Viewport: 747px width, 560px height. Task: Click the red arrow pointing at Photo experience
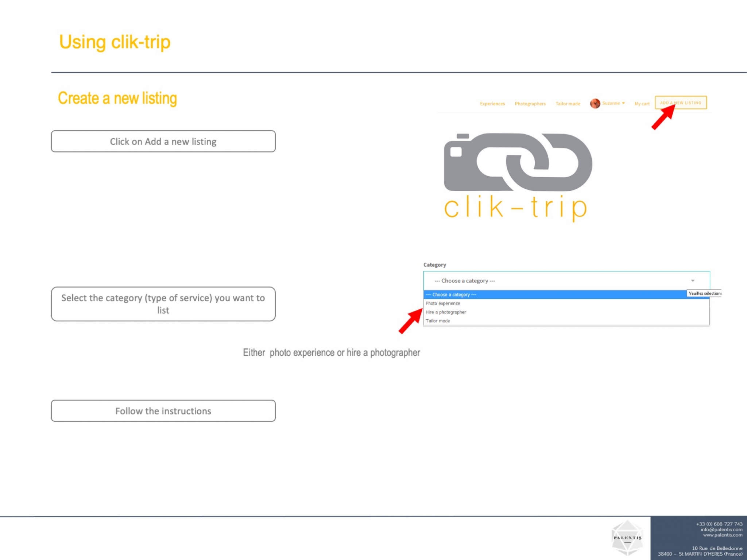coord(411,321)
